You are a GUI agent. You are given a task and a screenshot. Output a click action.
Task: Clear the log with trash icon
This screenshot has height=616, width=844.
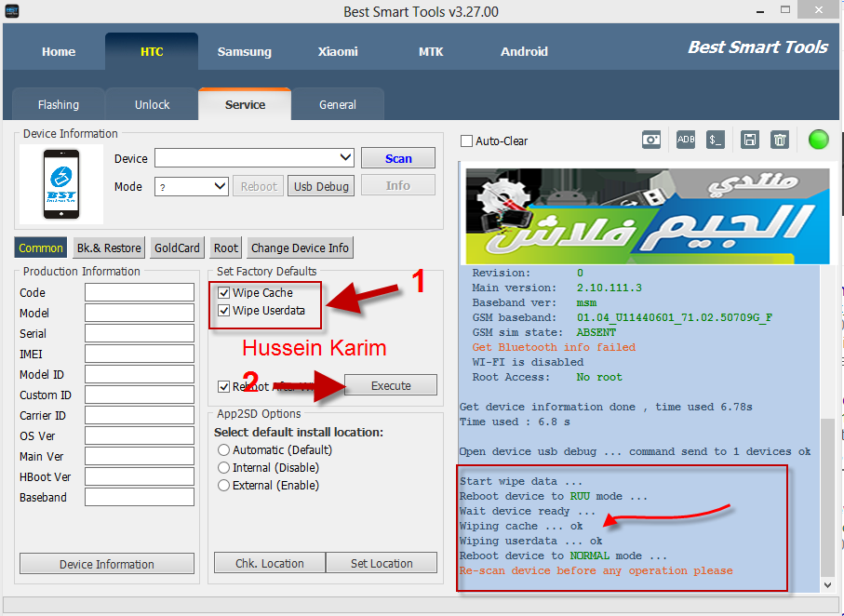[x=780, y=140]
